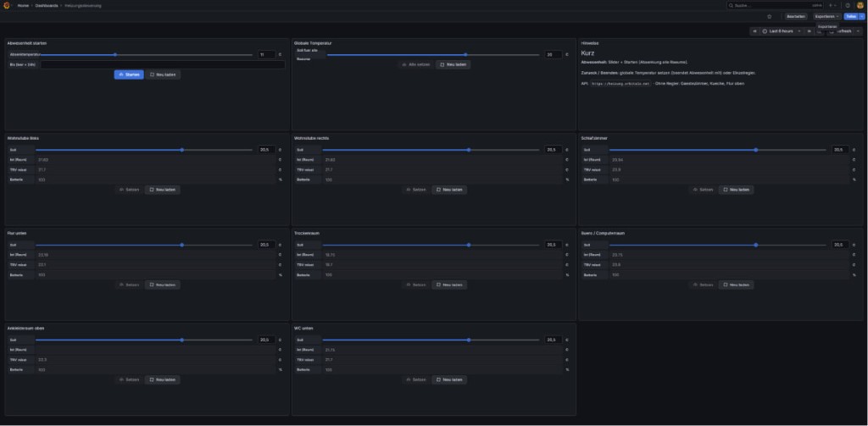Open the 'Last 6 hours' time range dropdown
Image resolution: width=868 pixels, height=426 pixels.
click(782, 31)
